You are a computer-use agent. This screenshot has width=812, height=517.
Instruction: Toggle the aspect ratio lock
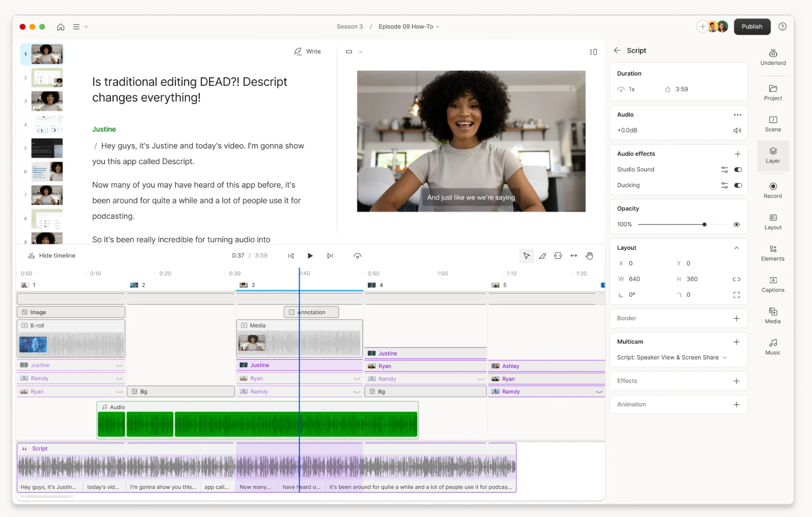click(x=737, y=279)
